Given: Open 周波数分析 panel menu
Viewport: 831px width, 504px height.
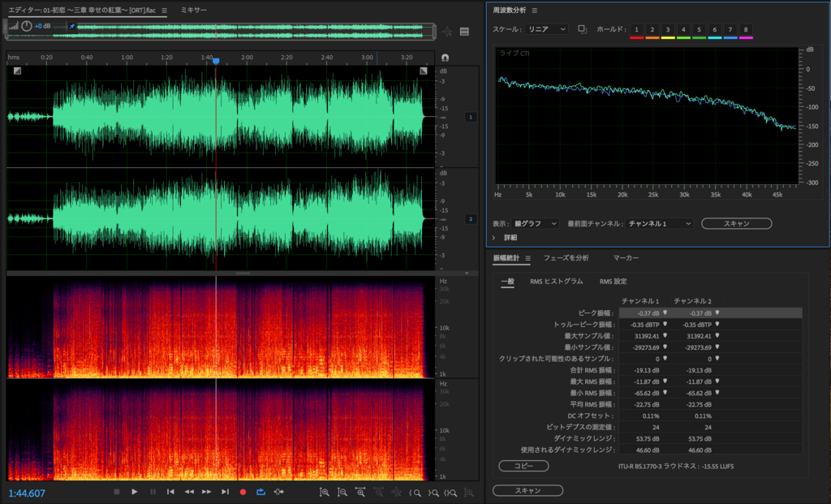Looking at the screenshot, I should [534, 10].
